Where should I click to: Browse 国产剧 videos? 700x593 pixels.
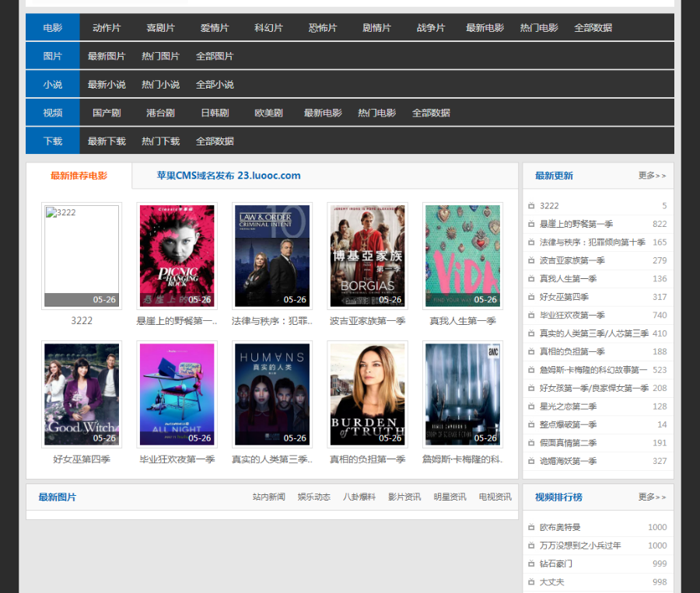(107, 113)
